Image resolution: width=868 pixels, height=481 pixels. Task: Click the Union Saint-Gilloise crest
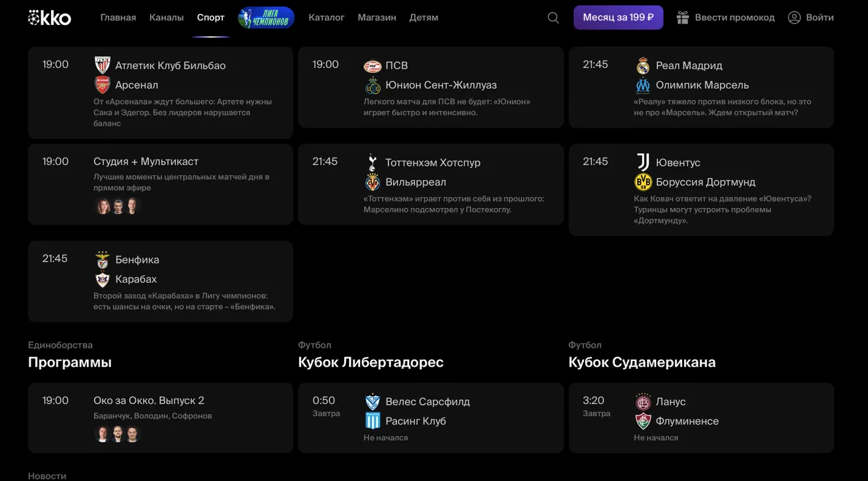[x=372, y=85]
